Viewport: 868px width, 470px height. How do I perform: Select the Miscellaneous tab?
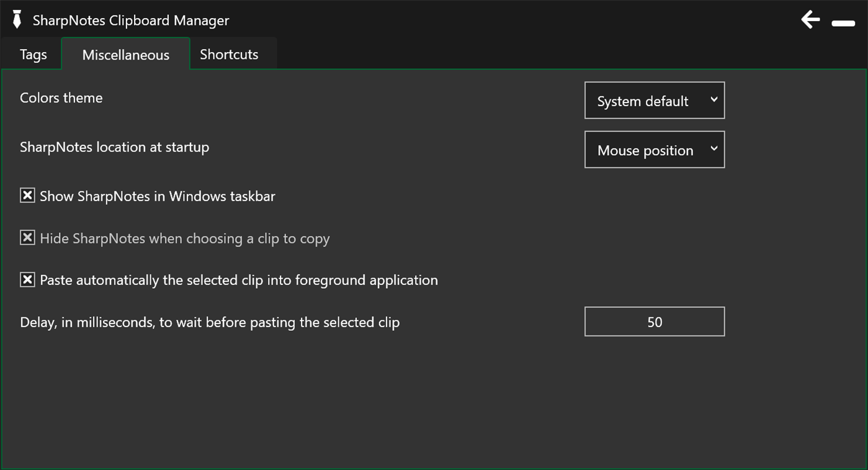coord(125,55)
